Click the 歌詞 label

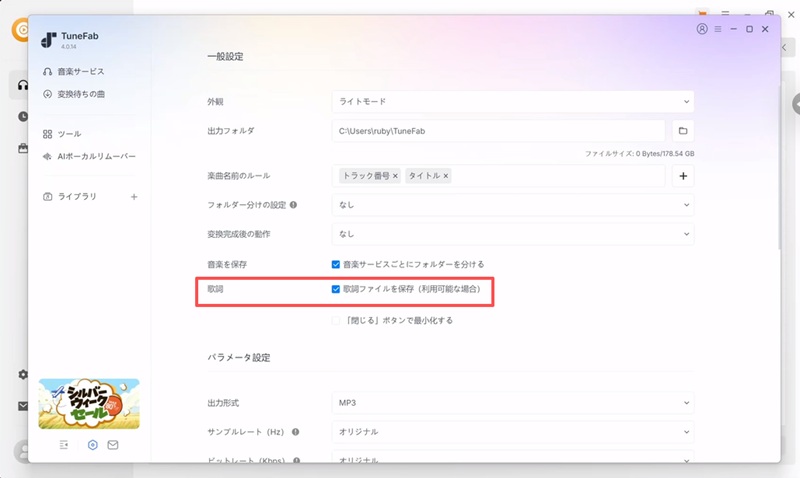pyautogui.click(x=215, y=289)
